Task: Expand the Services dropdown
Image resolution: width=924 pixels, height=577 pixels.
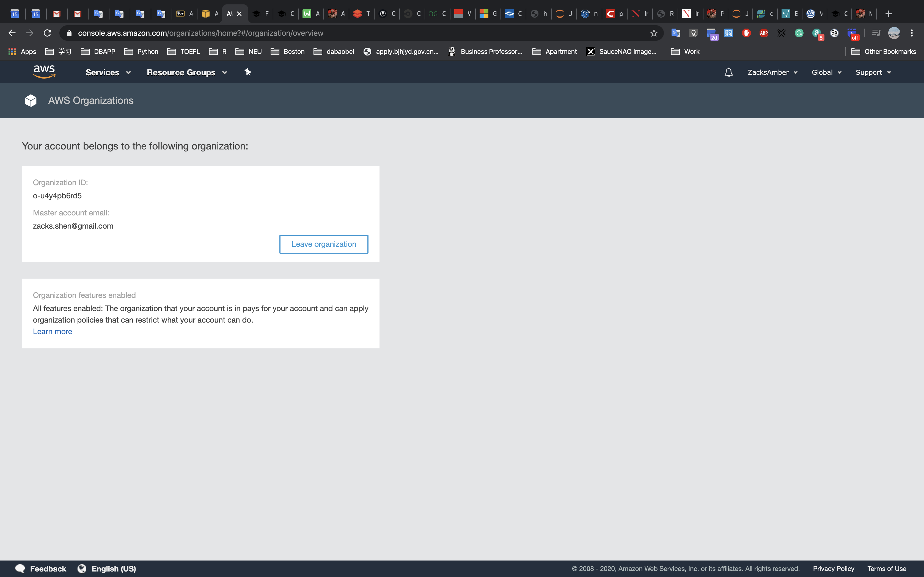Action: click(108, 73)
